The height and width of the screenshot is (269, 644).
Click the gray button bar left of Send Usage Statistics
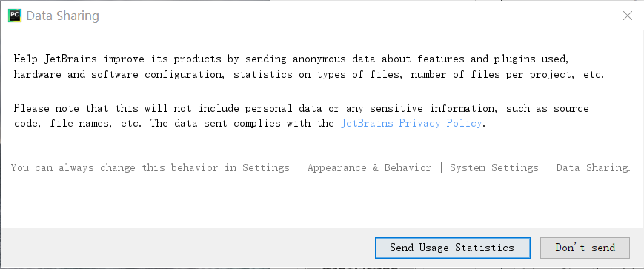click(x=187, y=248)
